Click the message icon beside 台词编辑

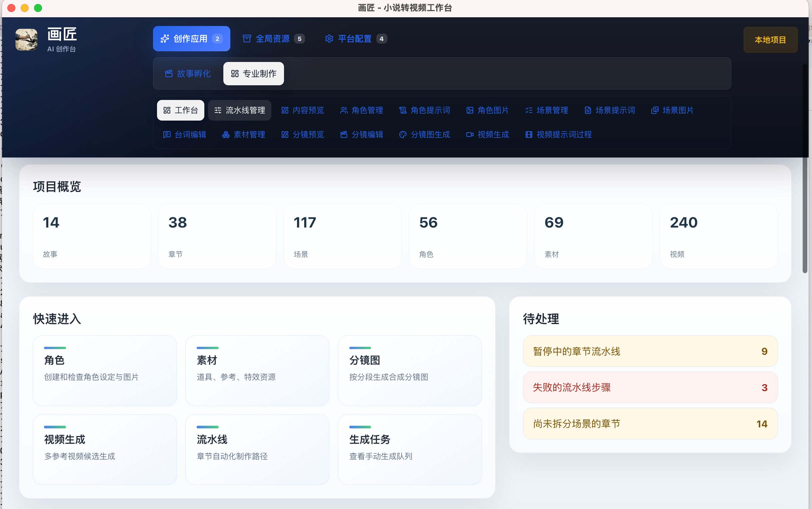167,135
